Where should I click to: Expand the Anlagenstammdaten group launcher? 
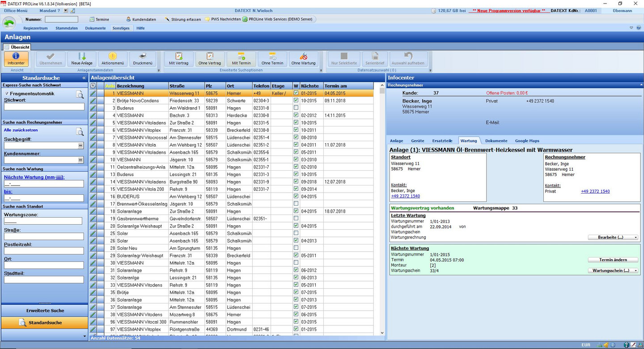pyautogui.click(x=158, y=70)
